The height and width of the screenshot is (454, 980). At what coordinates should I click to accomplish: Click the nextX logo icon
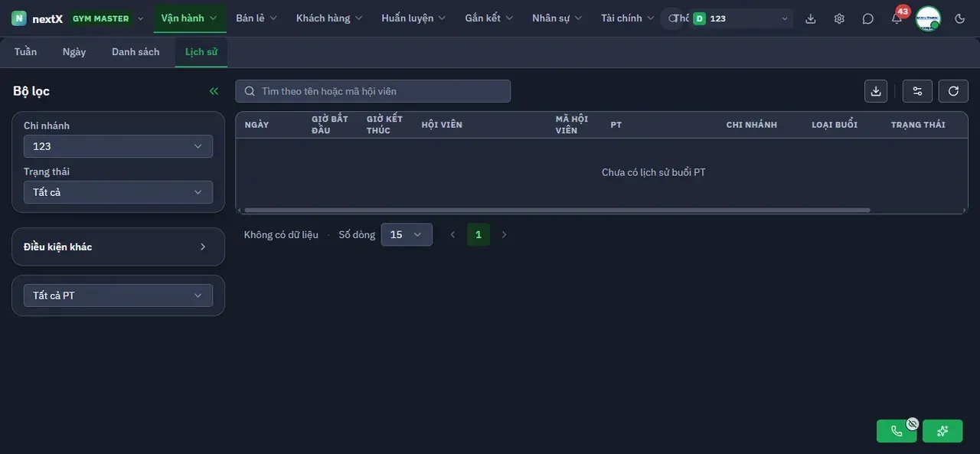19,18
